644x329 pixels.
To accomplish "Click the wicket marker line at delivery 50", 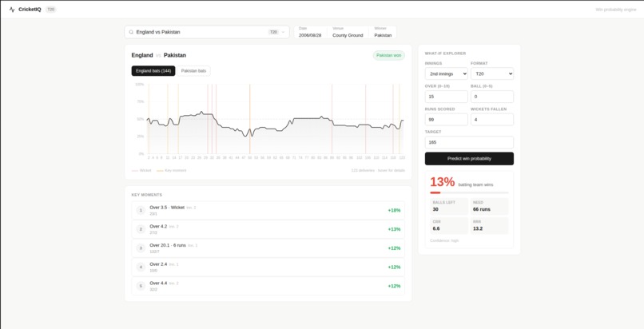I will click(x=250, y=119).
